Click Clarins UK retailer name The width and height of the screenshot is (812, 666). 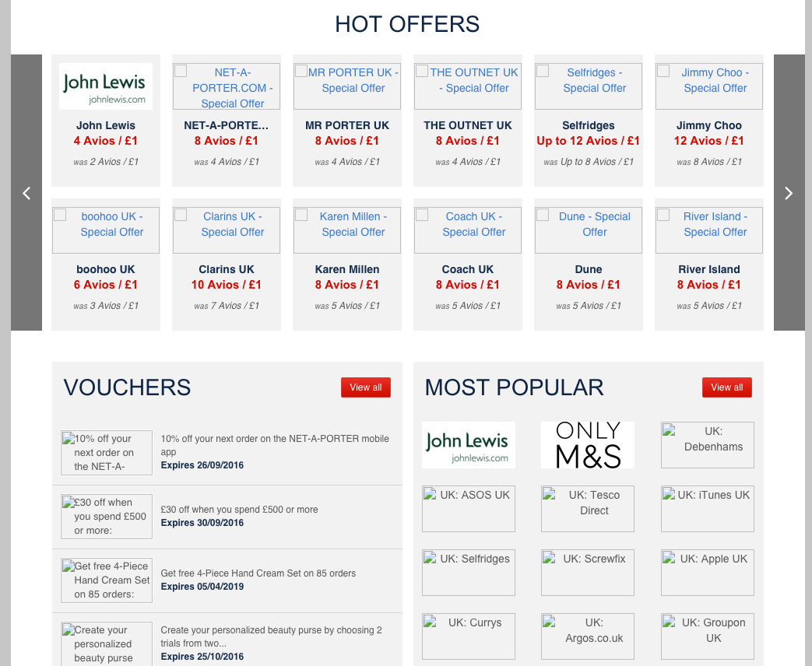click(227, 269)
